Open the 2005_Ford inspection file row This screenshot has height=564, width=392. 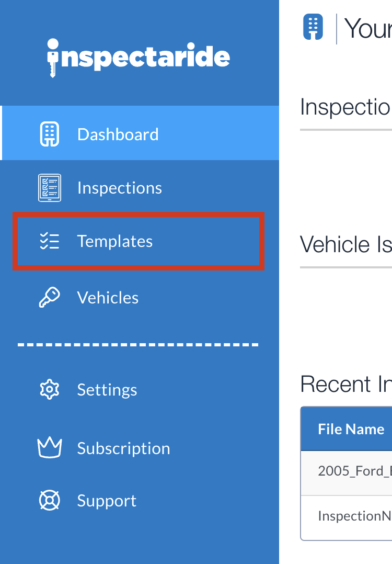(354, 470)
